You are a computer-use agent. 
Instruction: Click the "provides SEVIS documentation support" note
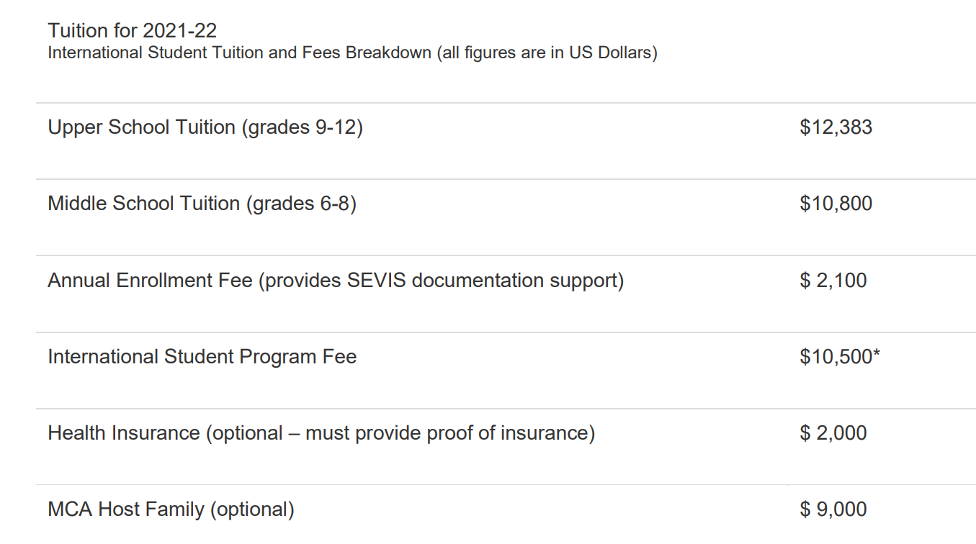(441, 281)
